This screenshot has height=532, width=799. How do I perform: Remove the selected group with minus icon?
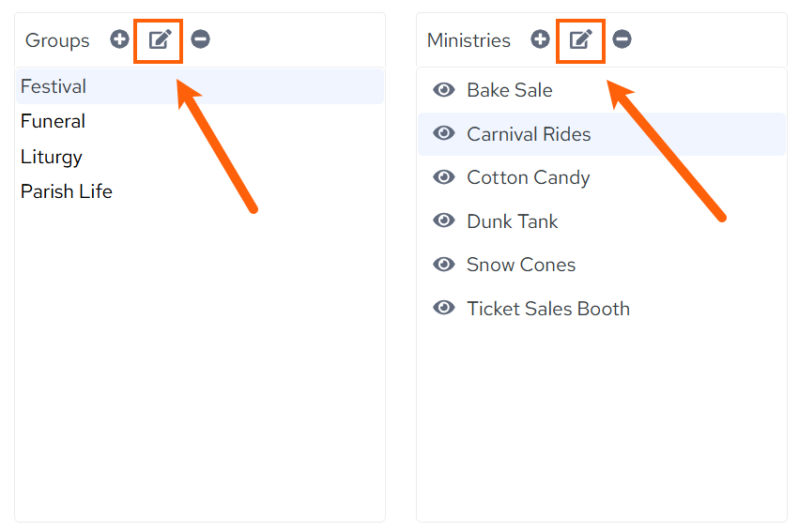[200, 39]
